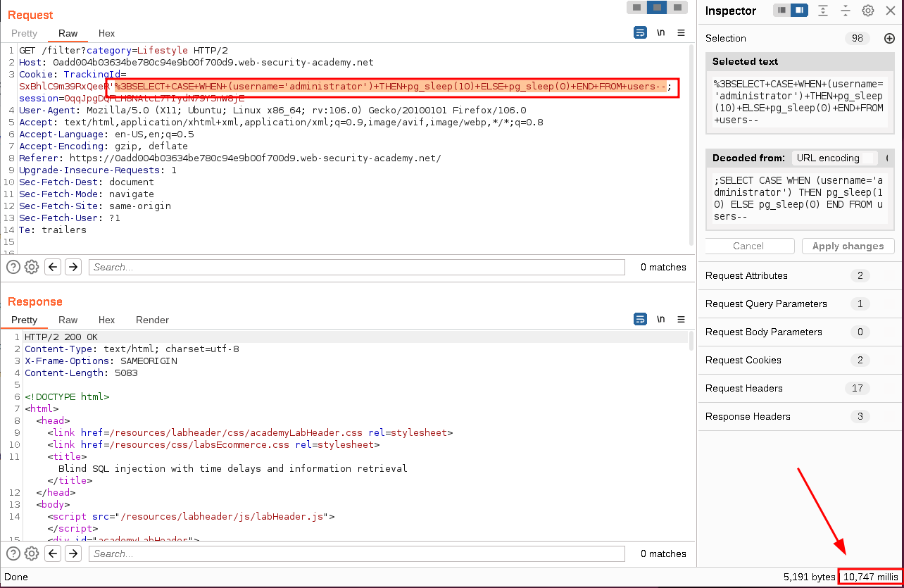Viewport: 904px width, 588px height.
Task: Toggle word wrap icon in Response panel
Action: click(640, 320)
